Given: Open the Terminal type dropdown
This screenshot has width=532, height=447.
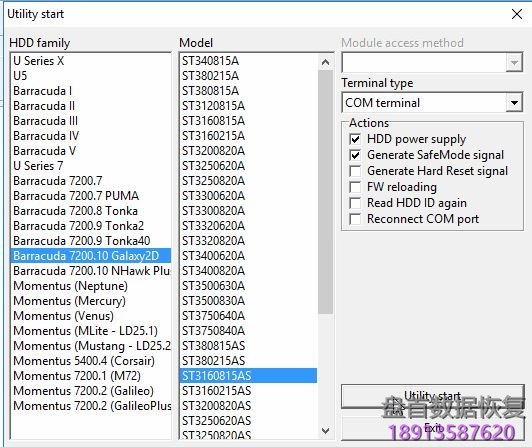Looking at the screenshot, I should click(514, 103).
